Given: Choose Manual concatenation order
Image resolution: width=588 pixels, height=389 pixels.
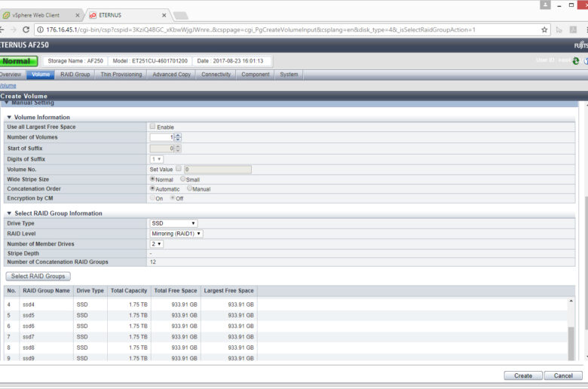Looking at the screenshot, I should [189, 188].
